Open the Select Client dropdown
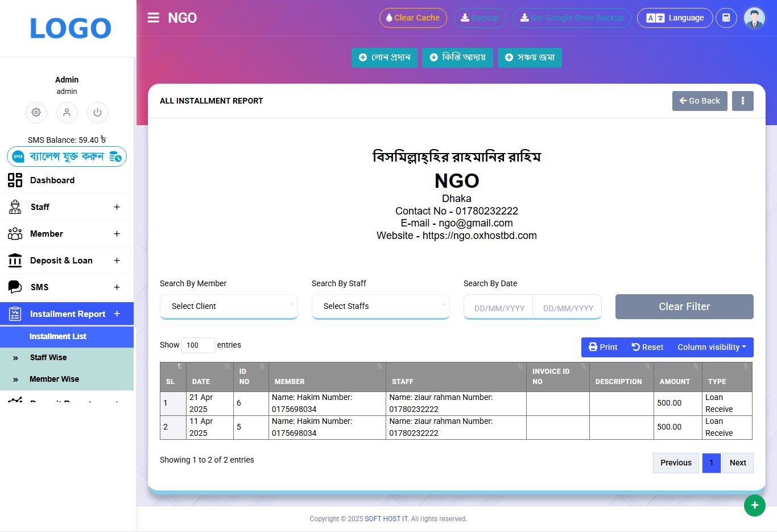The image size is (777, 532). (x=229, y=306)
